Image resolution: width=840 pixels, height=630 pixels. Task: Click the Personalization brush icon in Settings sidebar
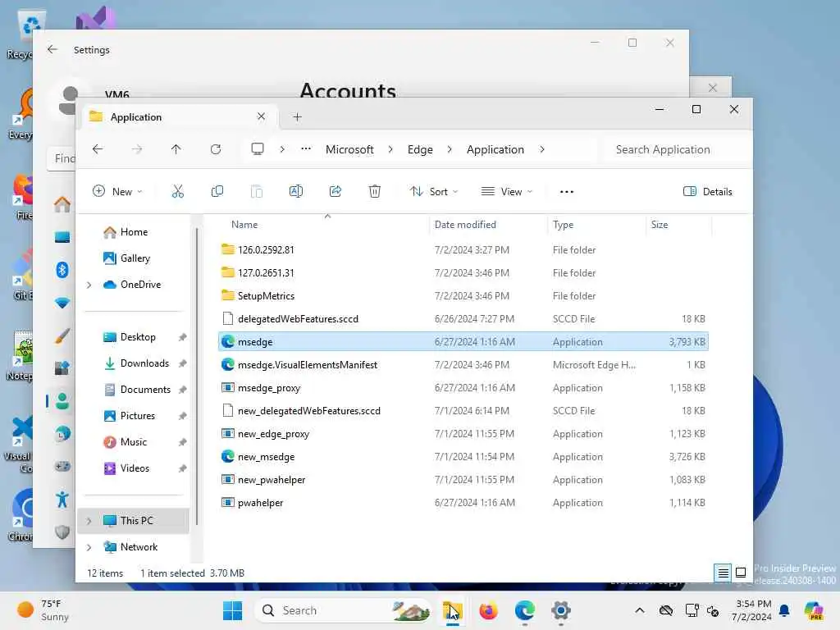(x=62, y=336)
